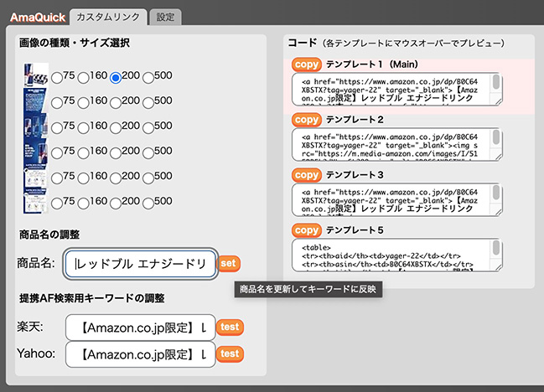This screenshot has width=544, height=392.
Task: Test the 楽天 keyword
Action: (x=230, y=328)
